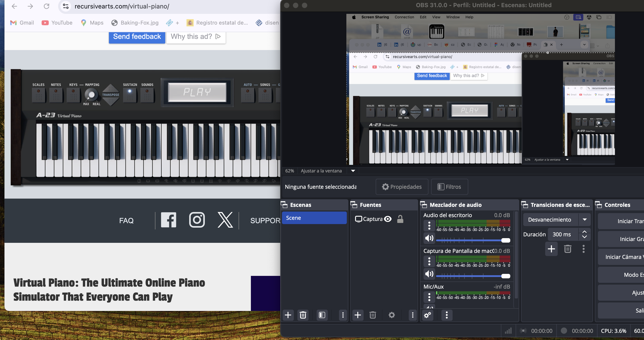Click the recording status dot in OBS status bar
This screenshot has height=340, width=644.
[x=564, y=331]
